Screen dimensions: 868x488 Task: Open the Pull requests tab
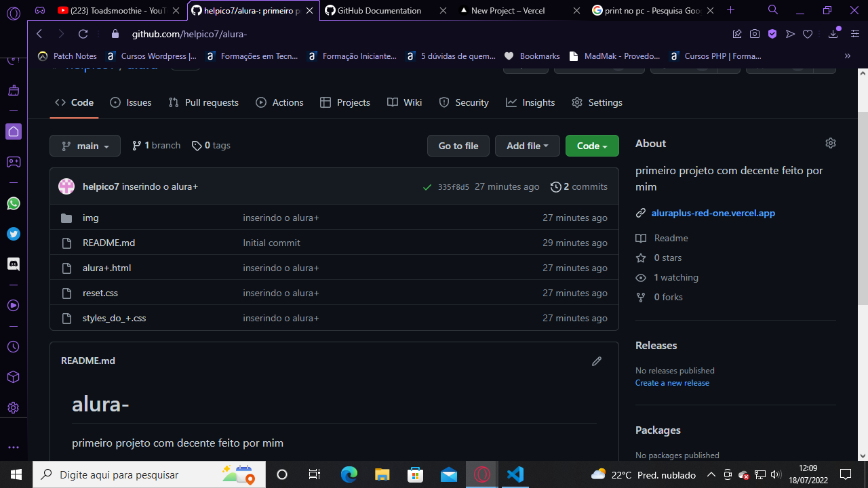pyautogui.click(x=203, y=102)
